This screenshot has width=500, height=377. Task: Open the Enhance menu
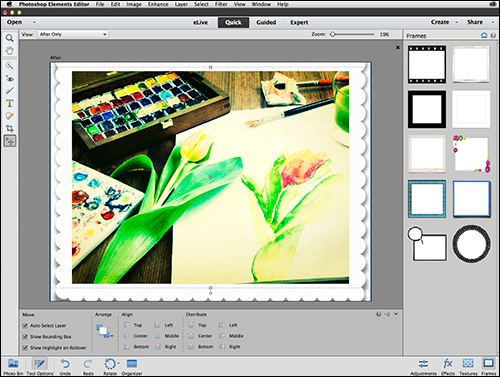158,4
